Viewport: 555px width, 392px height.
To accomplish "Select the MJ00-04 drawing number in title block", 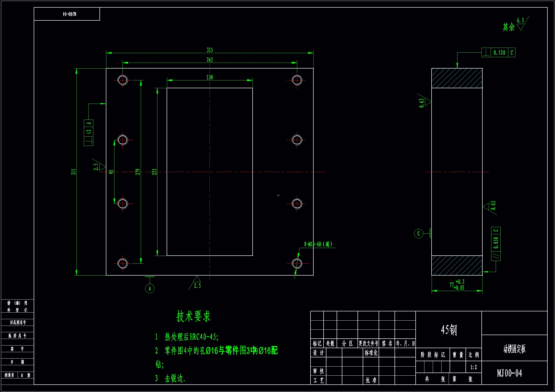I will 509,373.
